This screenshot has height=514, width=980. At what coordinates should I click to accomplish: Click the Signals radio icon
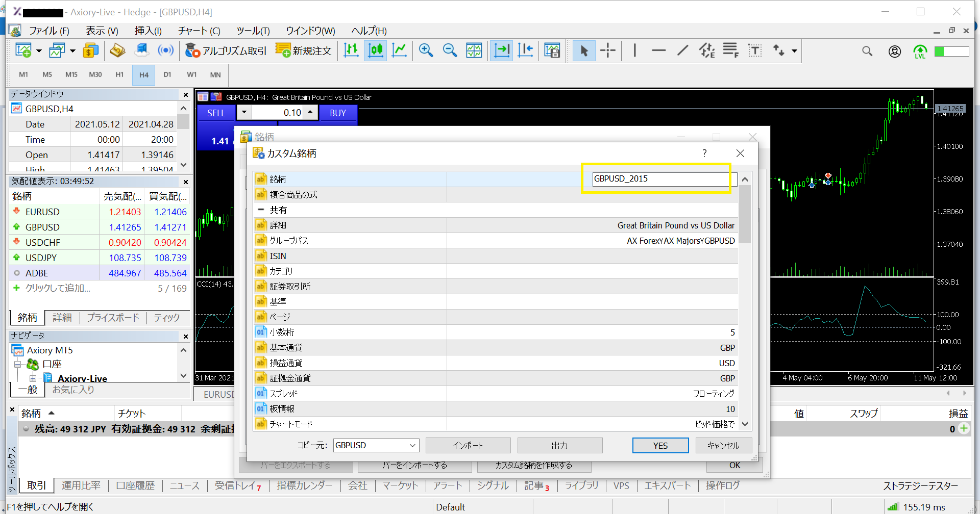coord(165,50)
